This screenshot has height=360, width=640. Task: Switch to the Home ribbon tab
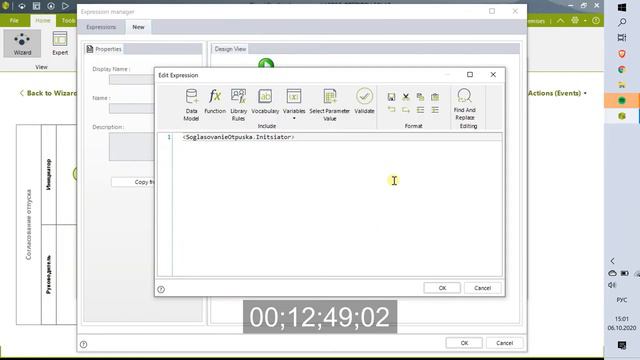42,20
